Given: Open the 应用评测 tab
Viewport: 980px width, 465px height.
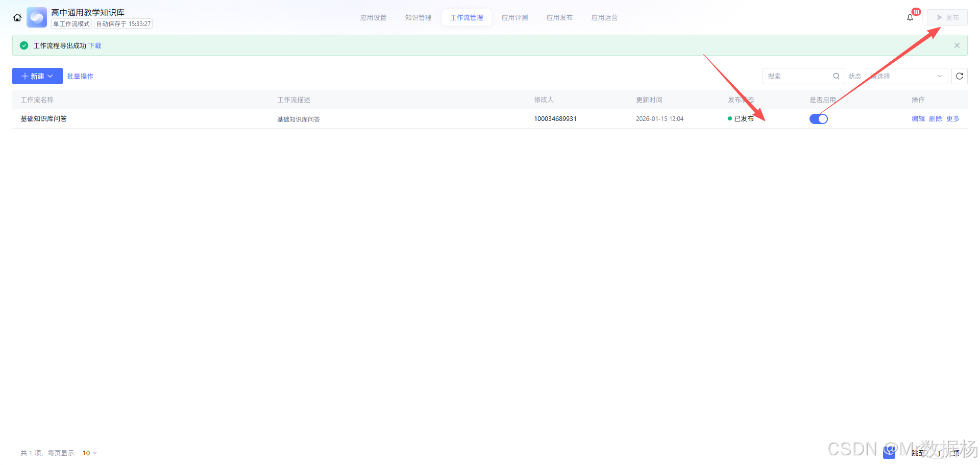Looking at the screenshot, I should click(x=514, y=17).
